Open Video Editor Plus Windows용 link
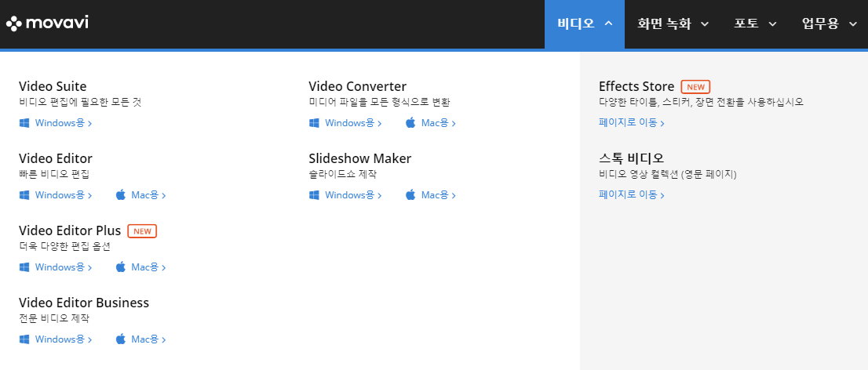The image size is (868, 370). 63,267
